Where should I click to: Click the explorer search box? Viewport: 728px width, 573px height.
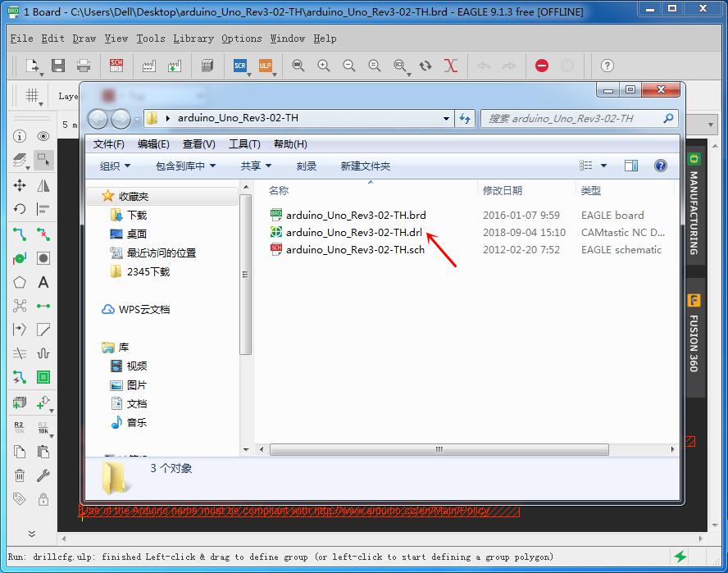(x=579, y=118)
